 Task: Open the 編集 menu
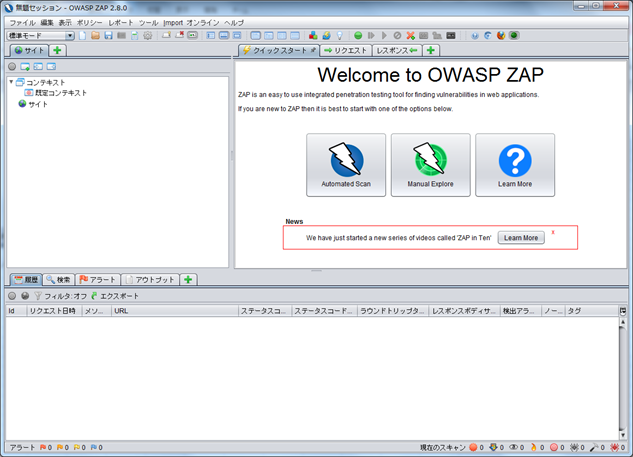tap(47, 23)
